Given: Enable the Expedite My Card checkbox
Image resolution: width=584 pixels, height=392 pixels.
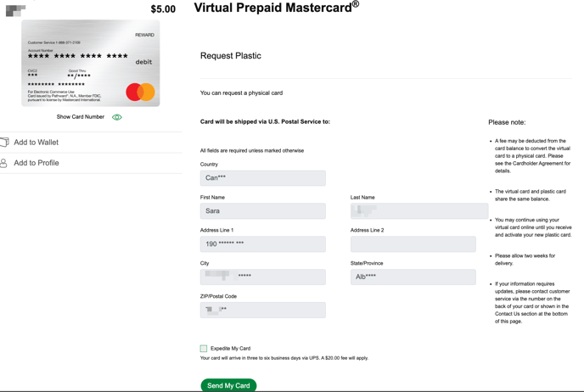Looking at the screenshot, I should tap(204, 349).
